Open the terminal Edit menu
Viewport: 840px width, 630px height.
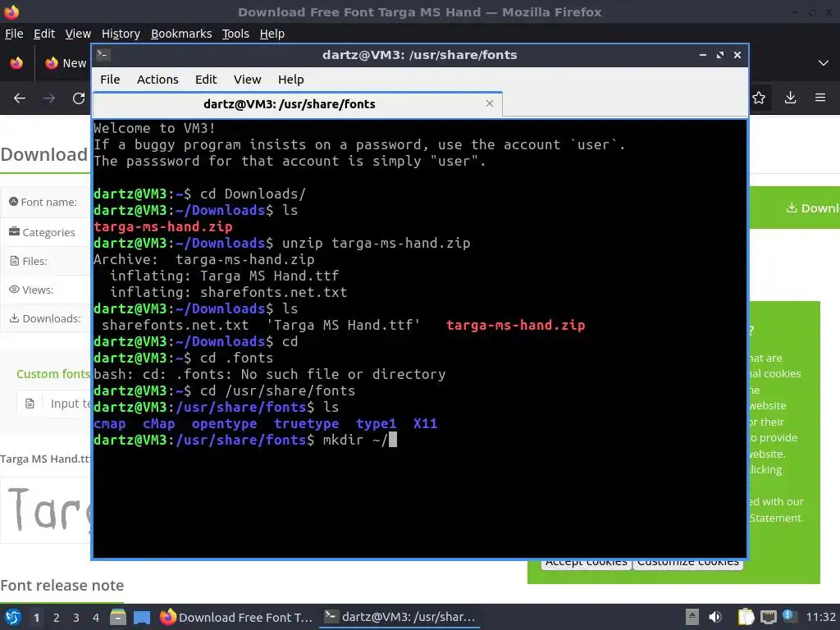click(206, 80)
